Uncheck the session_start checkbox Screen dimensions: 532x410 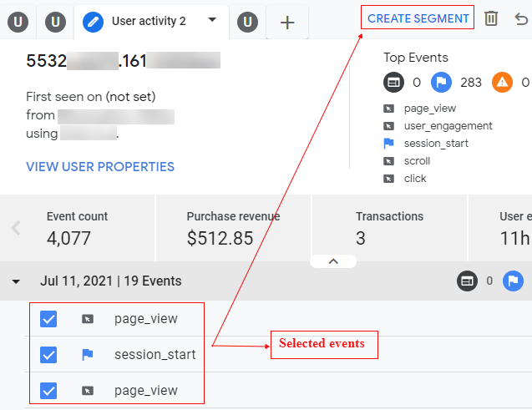coord(48,355)
